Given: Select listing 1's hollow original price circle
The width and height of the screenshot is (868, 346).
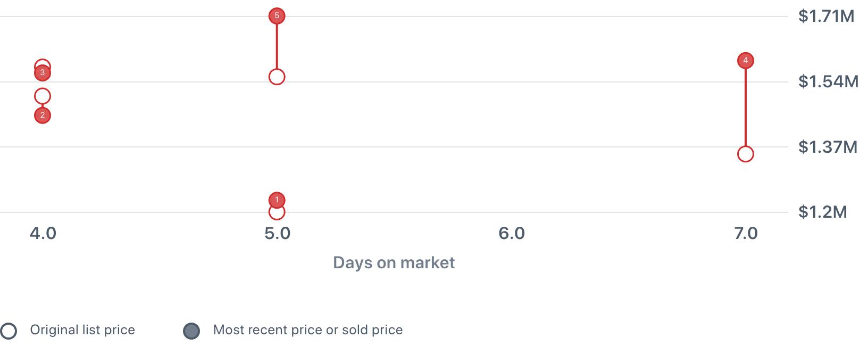Looking at the screenshot, I should coord(277,213).
